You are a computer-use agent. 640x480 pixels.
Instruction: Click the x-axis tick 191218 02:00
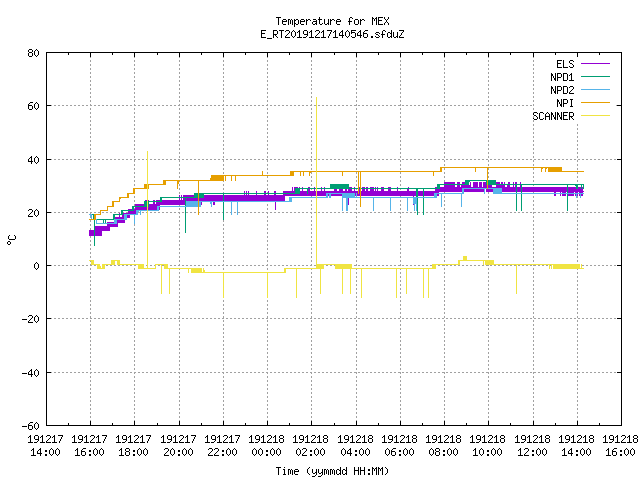click(x=311, y=446)
